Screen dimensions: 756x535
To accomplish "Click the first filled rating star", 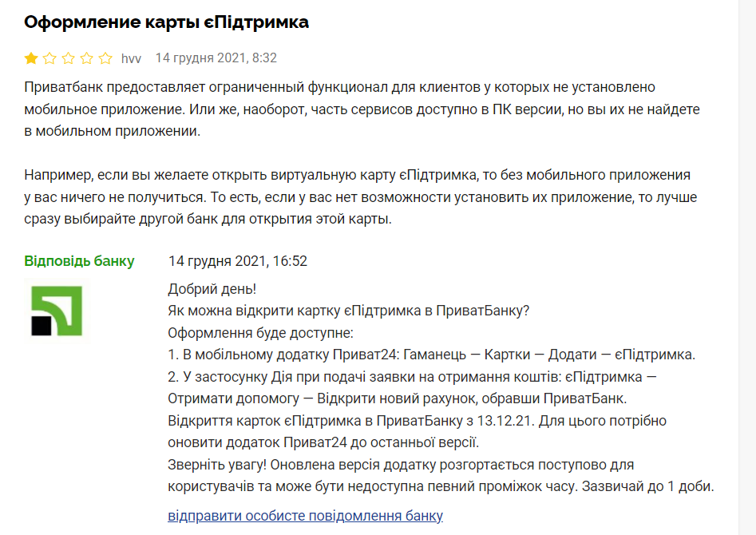I will pos(31,58).
